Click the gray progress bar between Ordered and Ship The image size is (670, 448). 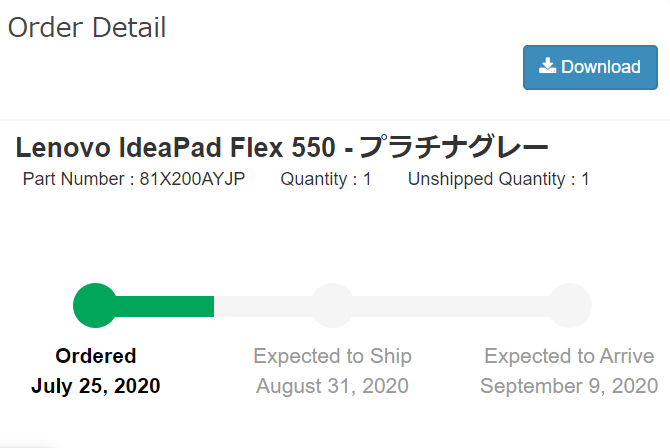click(262, 306)
